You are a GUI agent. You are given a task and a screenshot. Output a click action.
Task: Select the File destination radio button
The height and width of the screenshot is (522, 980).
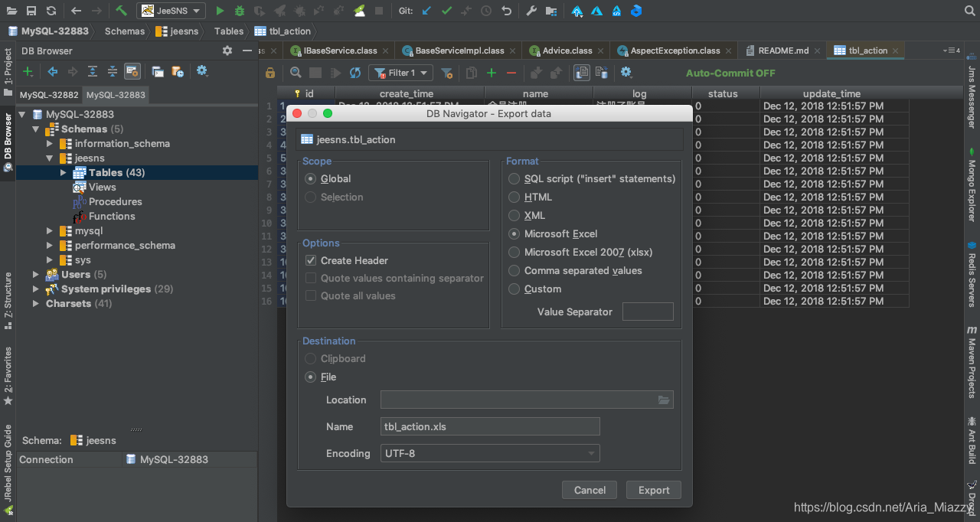coord(310,377)
